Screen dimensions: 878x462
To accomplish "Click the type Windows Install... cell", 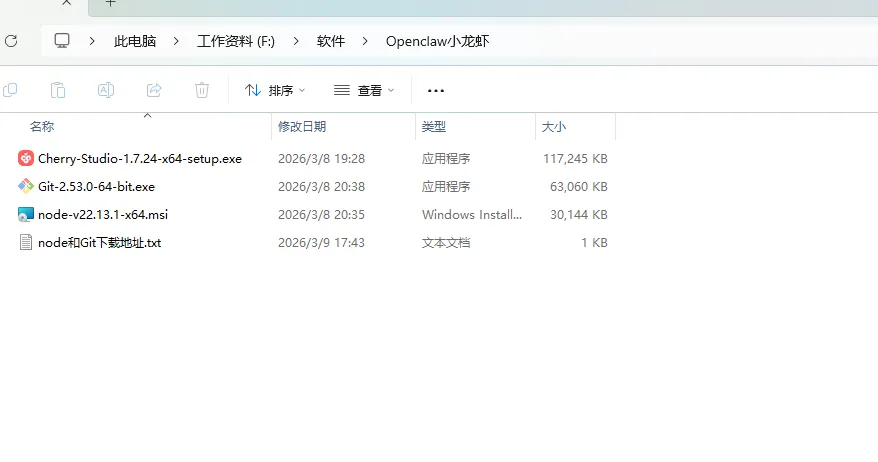I will 472,214.
